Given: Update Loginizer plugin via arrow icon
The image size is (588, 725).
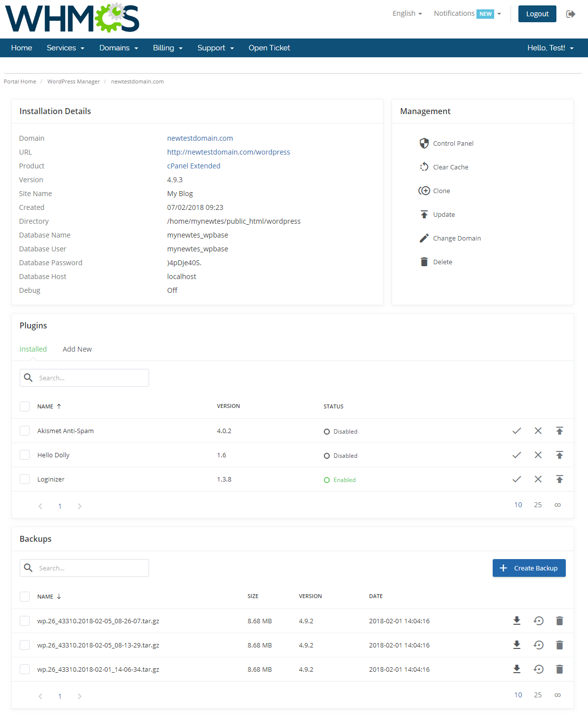Looking at the screenshot, I should coord(559,479).
